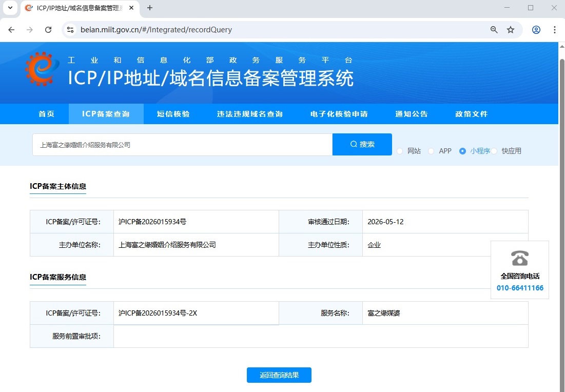Open the zoom magnifier in address bar

[494, 30]
